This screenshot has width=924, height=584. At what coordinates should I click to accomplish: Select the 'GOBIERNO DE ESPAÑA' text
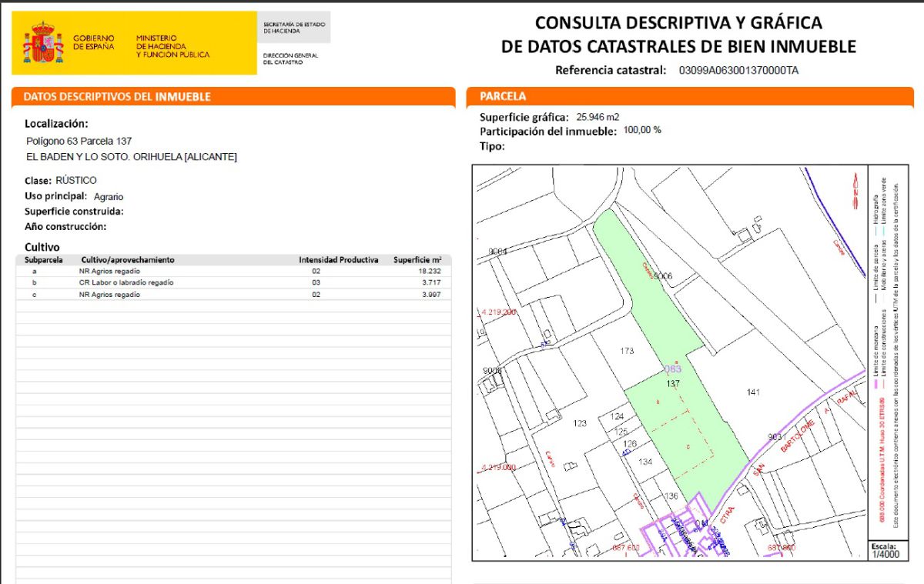93,42
